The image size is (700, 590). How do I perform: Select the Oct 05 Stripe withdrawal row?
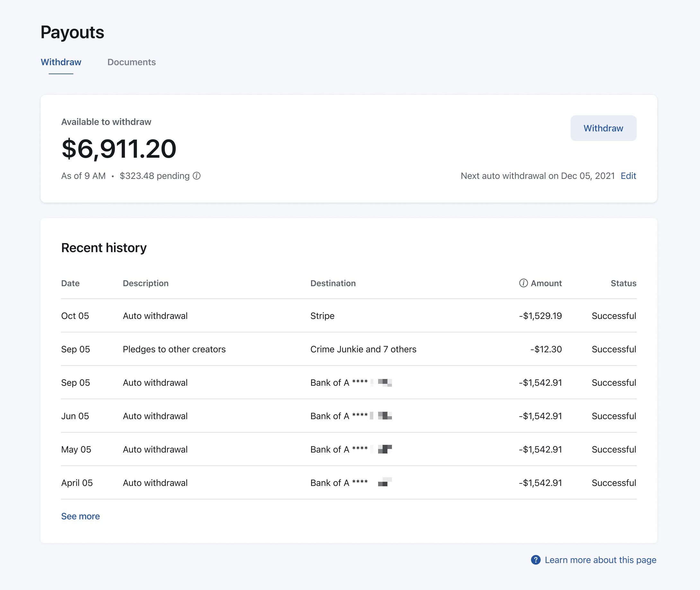click(348, 316)
